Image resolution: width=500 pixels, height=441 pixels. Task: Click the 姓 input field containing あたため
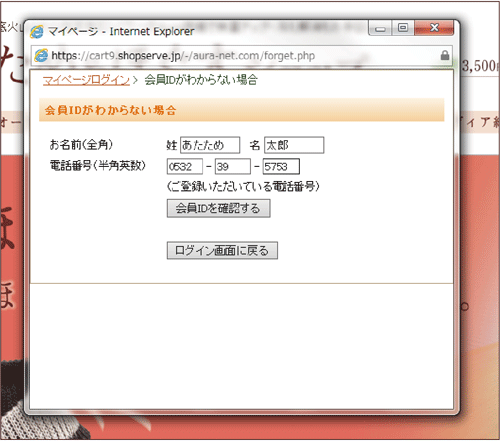(210, 145)
